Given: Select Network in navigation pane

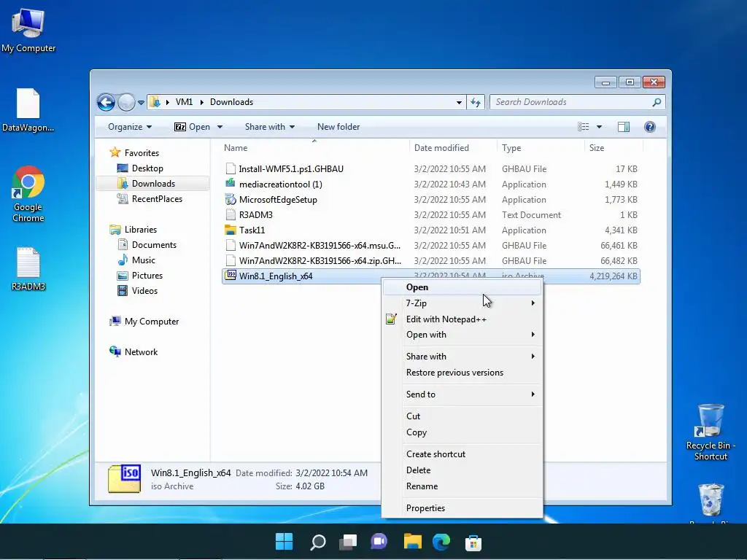Looking at the screenshot, I should (141, 352).
